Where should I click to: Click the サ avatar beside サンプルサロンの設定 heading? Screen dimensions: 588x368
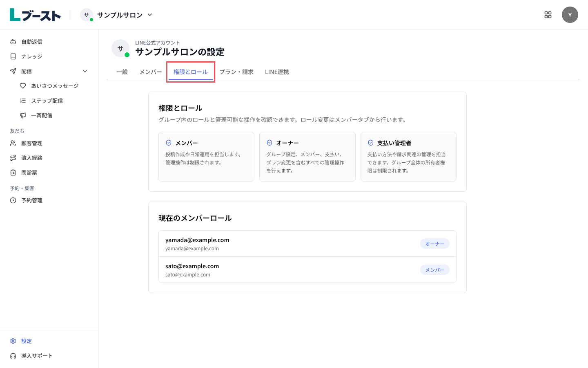[x=120, y=48]
